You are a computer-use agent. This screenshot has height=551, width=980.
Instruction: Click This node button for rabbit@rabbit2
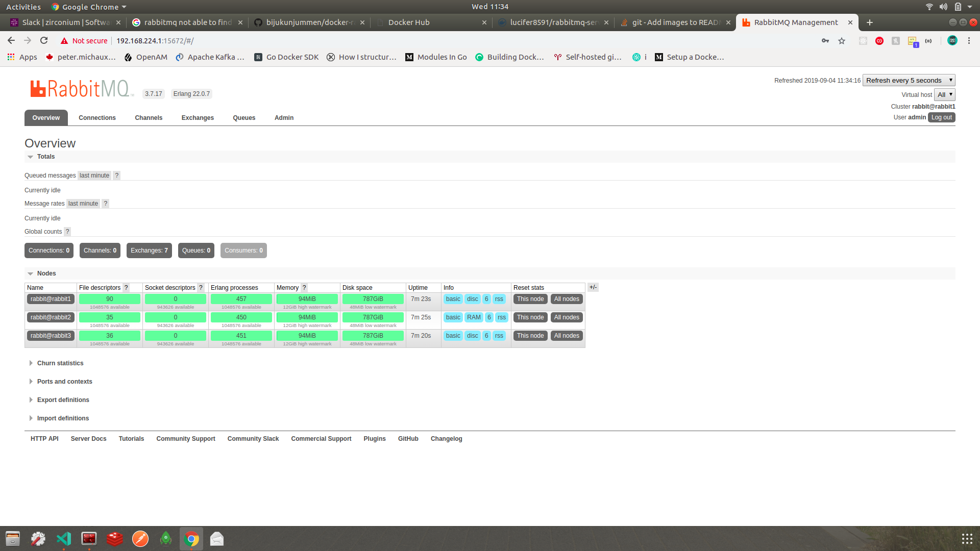point(530,317)
